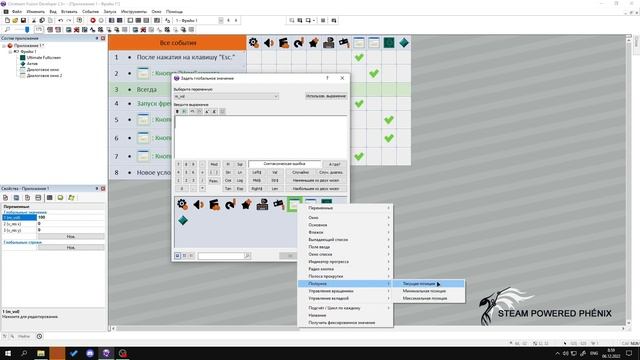The image size is (640, 360).
Task: Click the taskbar search icon
Action: (24, 353)
